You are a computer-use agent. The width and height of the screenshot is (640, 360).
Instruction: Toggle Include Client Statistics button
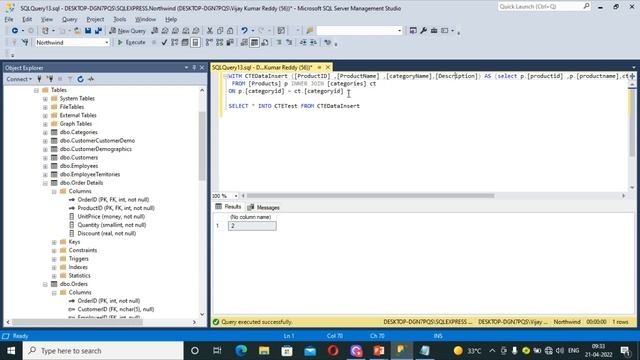230,42
